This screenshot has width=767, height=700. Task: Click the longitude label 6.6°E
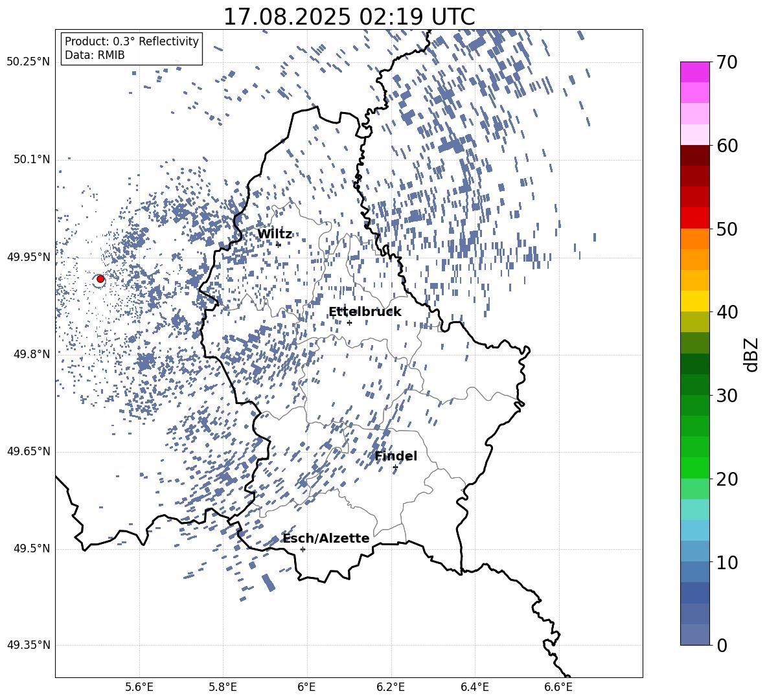click(558, 687)
